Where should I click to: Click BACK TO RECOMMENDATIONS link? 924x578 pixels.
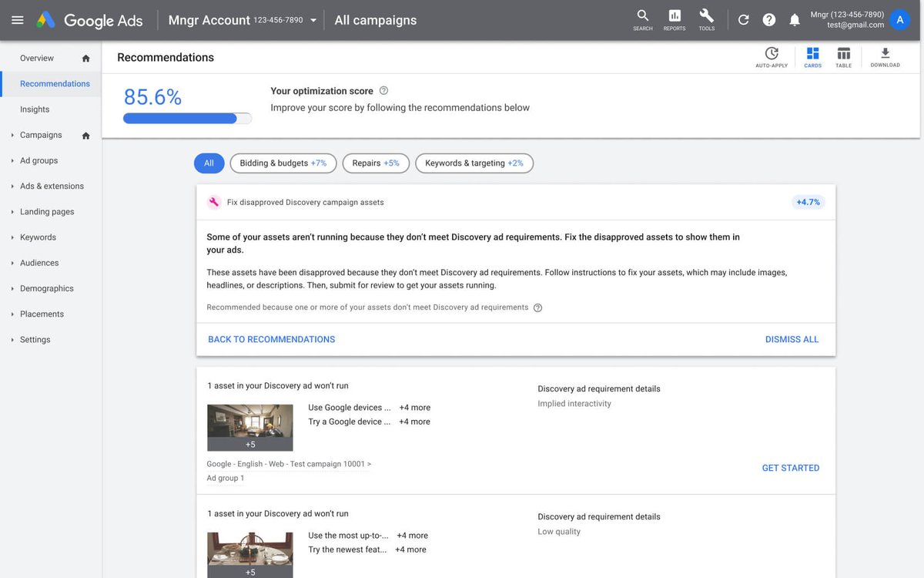point(271,339)
